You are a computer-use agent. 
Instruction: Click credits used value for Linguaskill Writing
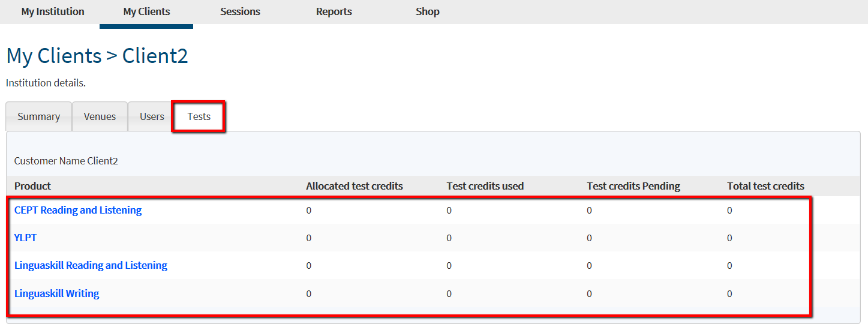[449, 294]
